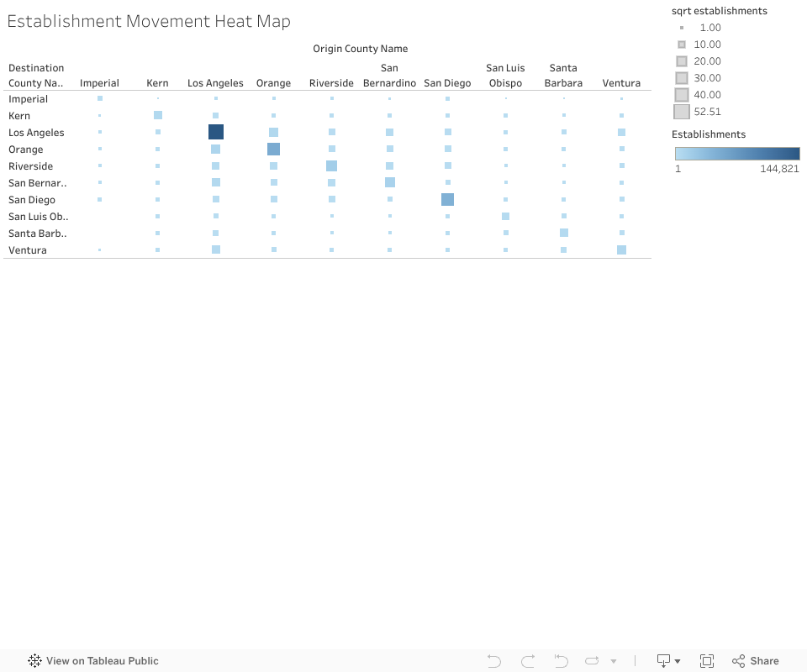This screenshot has height=672, width=807.
Task: Click the 'San Luis Obispo' column header
Action: pyautogui.click(x=505, y=75)
